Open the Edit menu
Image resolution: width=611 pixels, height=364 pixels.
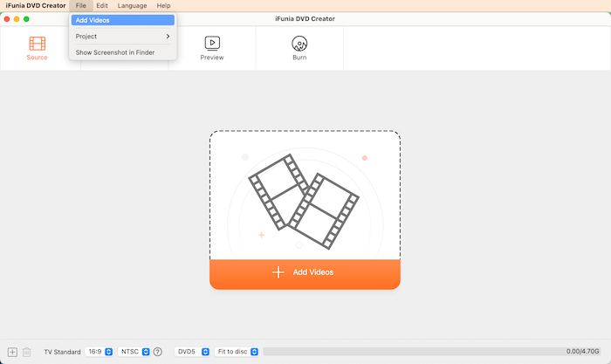click(102, 5)
